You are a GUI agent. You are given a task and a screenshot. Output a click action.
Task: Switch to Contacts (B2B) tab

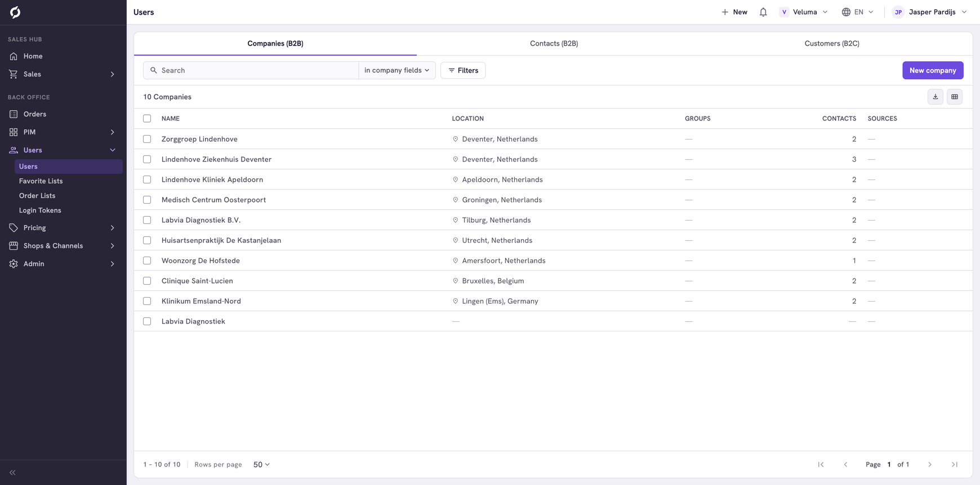tap(554, 43)
